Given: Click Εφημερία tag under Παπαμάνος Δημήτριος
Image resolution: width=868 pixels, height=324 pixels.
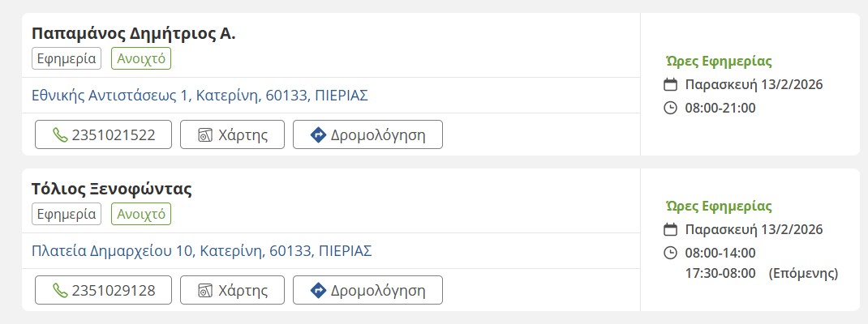Looking at the screenshot, I should 67,59.
